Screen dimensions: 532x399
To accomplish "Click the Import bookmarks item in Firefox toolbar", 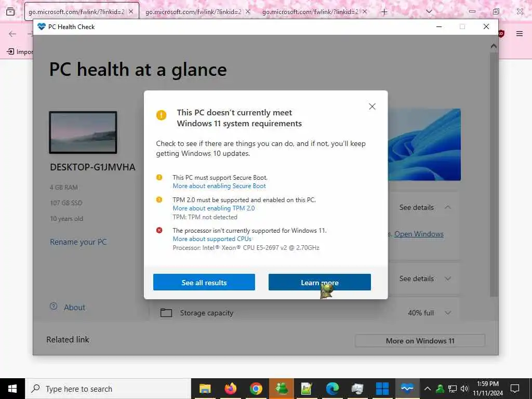I will pos(20,51).
